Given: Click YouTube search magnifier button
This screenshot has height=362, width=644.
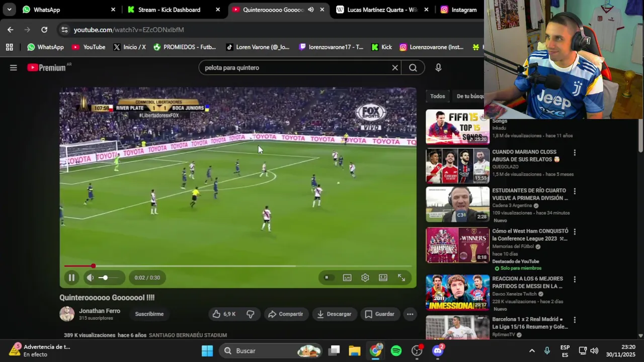Looking at the screenshot, I should (413, 67).
